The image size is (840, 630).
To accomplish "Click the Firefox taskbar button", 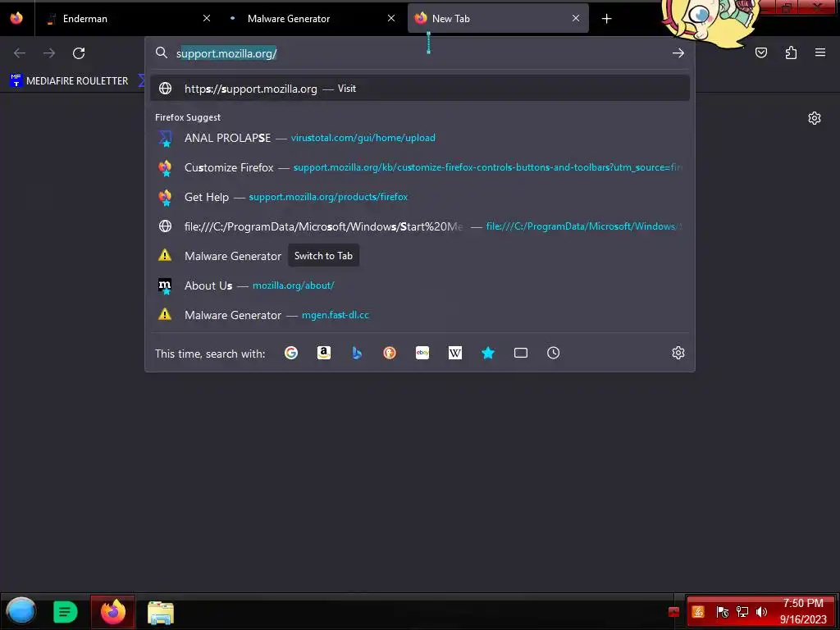I will (x=113, y=611).
